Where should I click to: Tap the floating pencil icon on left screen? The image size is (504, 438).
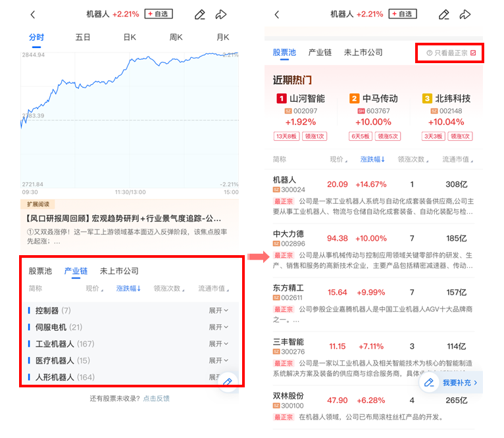[228, 381]
